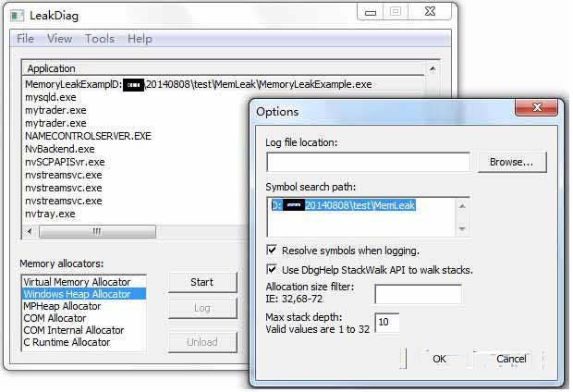This screenshot has height=392, width=573.
Task: Open the File menu in LeakDiag
Action: tap(25, 39)
